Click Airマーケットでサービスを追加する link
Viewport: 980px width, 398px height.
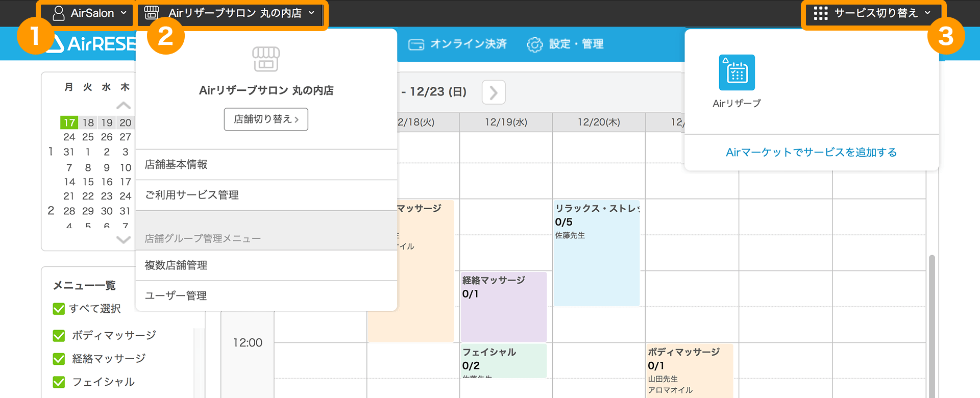pyautogui.click(x=812, y=153)
